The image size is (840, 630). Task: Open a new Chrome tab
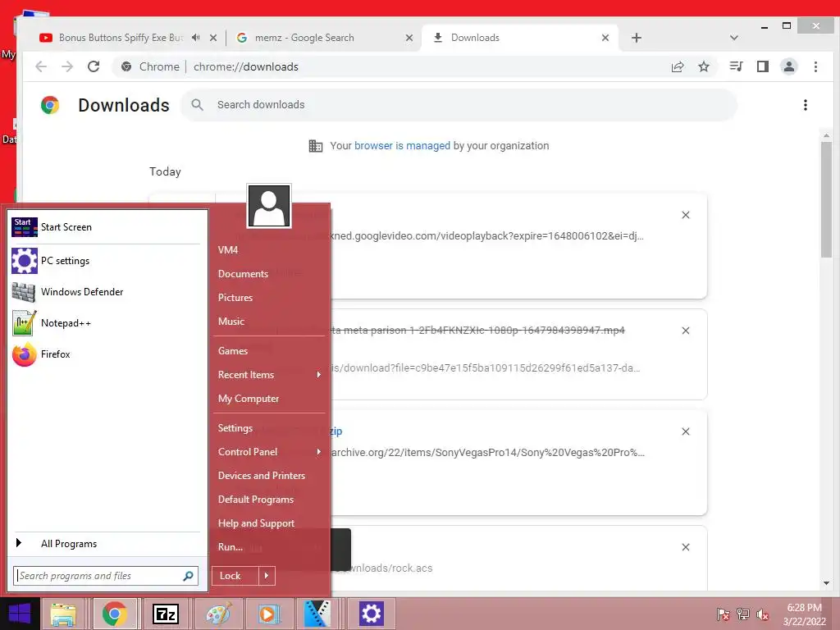point(637,38)
